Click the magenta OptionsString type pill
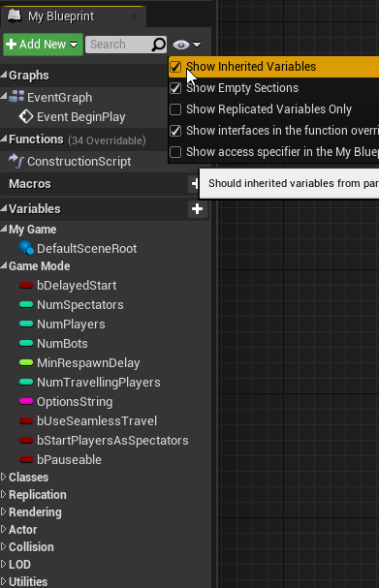Viewport: 379px width, 588px height. [26, 401]
